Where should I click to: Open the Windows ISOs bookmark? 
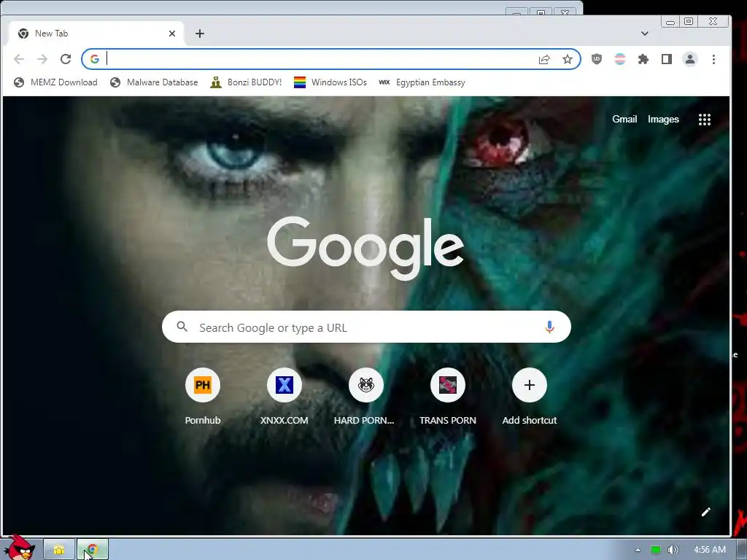click(x=330, y=82)
